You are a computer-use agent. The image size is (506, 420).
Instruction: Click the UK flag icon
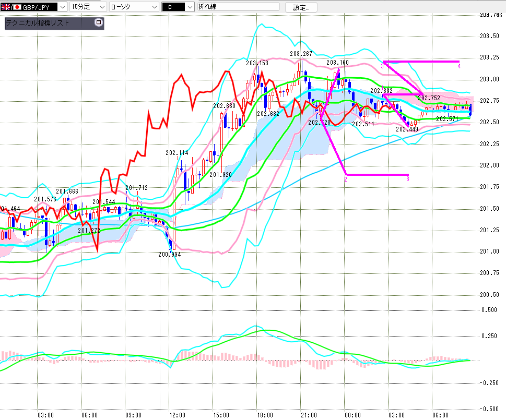pyautogui.click(x=5, y=7)
